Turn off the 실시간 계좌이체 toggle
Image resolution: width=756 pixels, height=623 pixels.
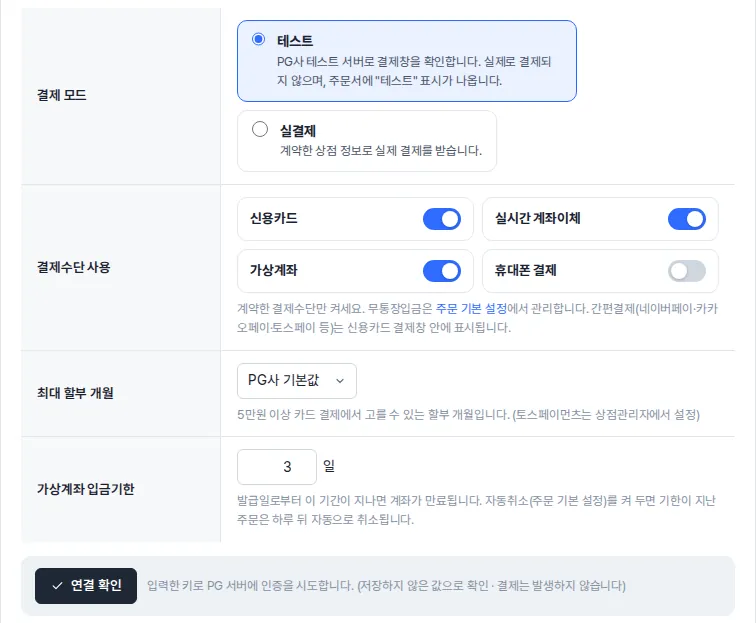tap(687, 219)
